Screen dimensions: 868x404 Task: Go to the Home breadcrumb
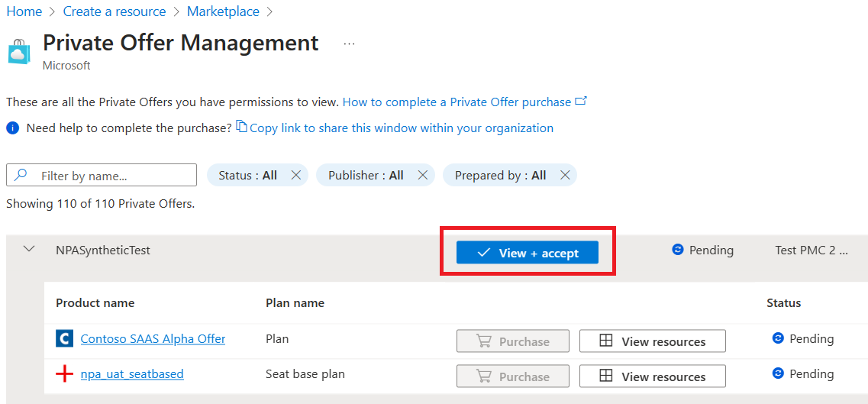pos(24,11)
